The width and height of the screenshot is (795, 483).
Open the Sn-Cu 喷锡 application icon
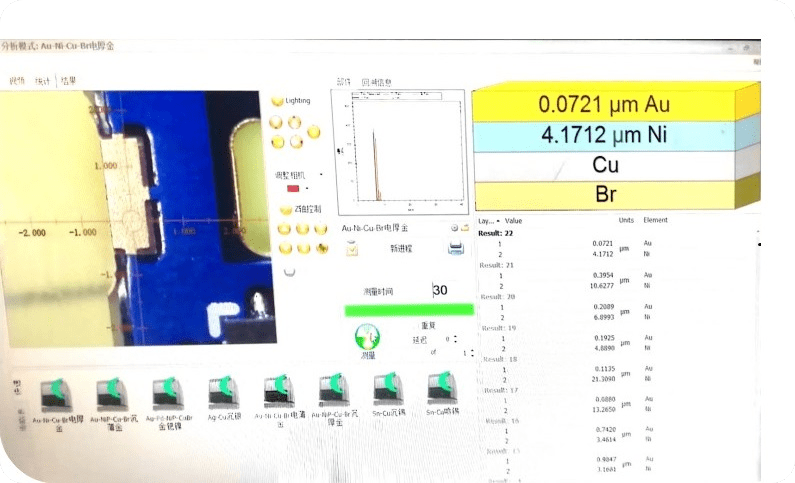pyautogui.click(x=443, y=389)
